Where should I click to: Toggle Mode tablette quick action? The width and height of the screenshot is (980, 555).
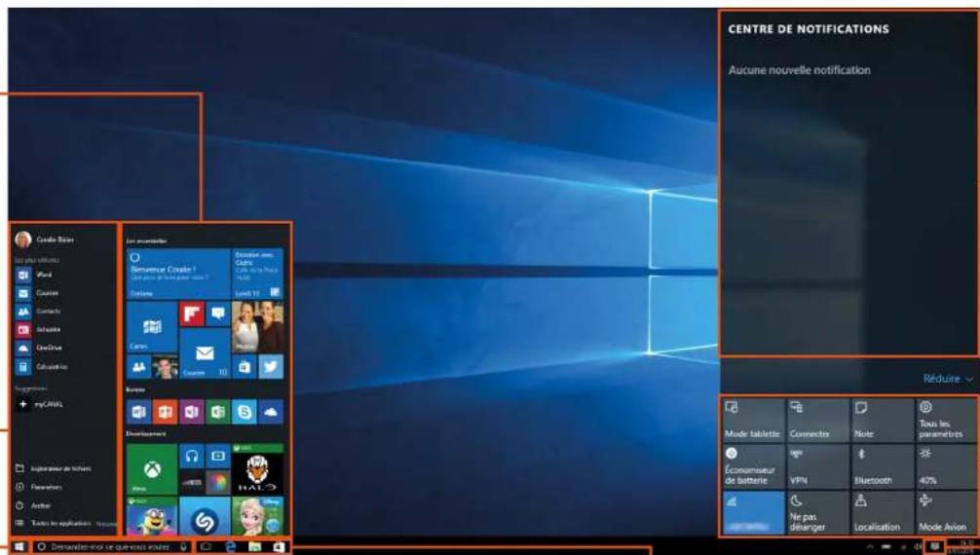(752, 420)
